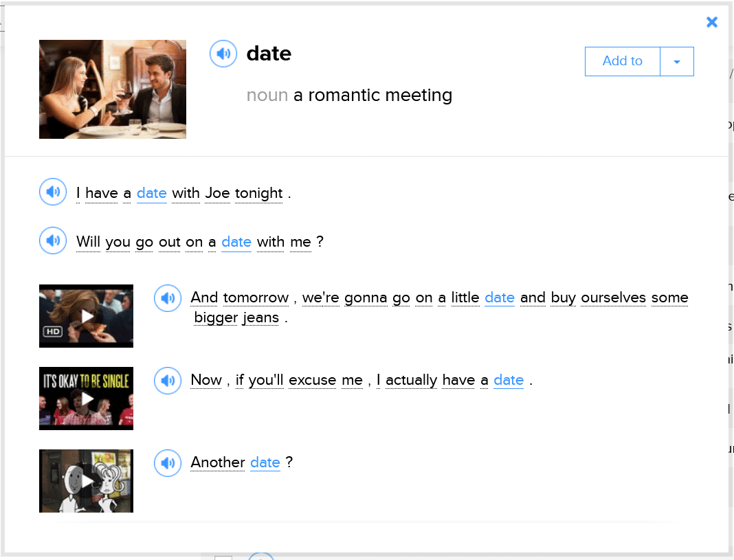Click blue "date" in the Joe tonight sentence
Screen dimensions: 734x560
[x=152, y=194]
